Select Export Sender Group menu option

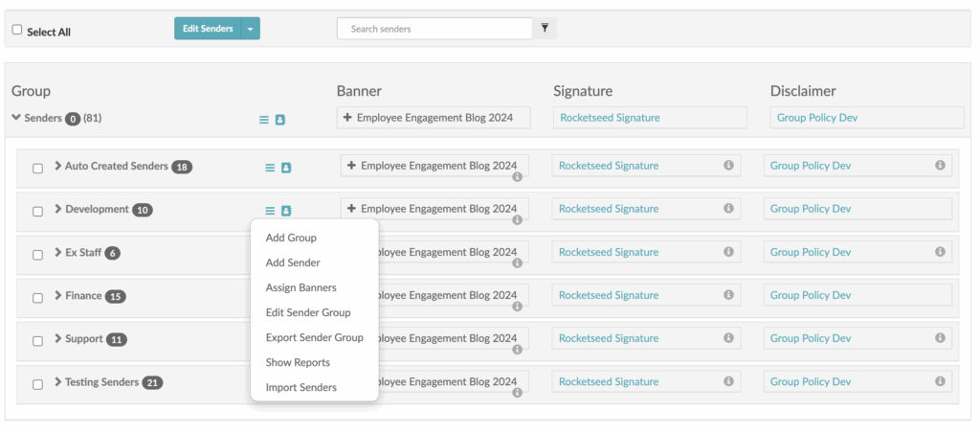(314, 337)
